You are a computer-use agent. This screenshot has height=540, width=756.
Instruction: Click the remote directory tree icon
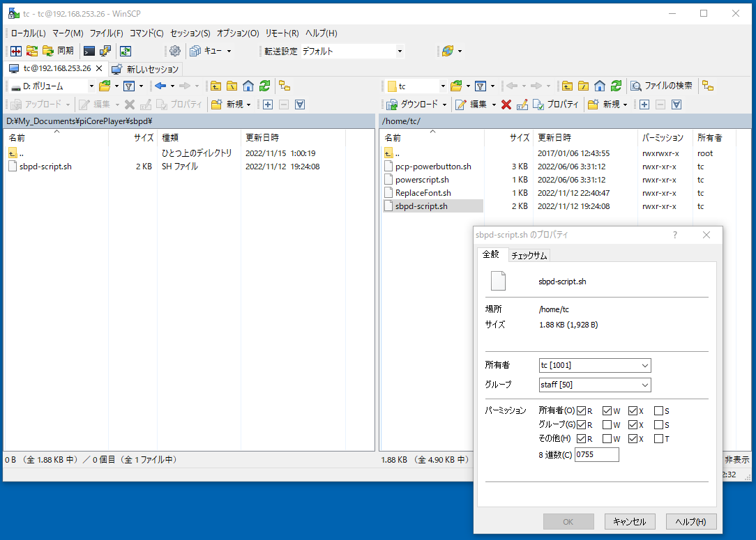tap(708, 86)
